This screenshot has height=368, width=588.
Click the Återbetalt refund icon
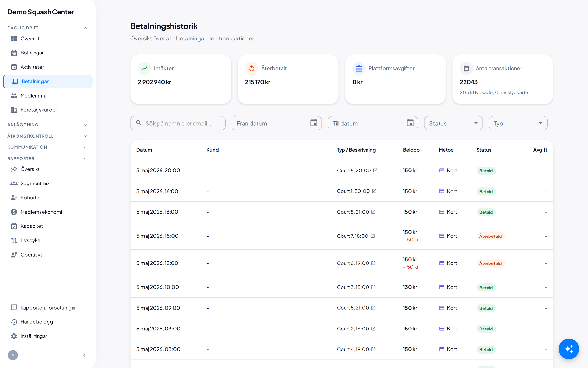pyautogui.click(x=252, y=68)
